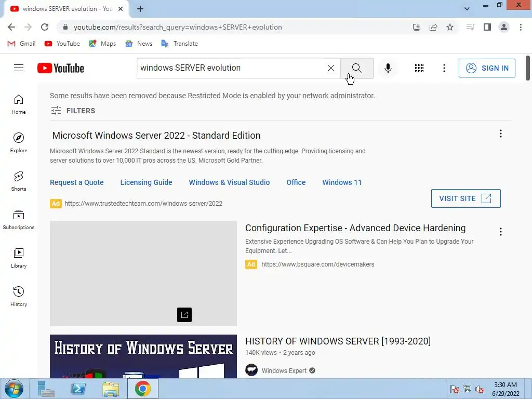This screenshot has width=532, height=399.
Task: Launch PowerShell from the taskbar
Action: click(x=78, y=389)
